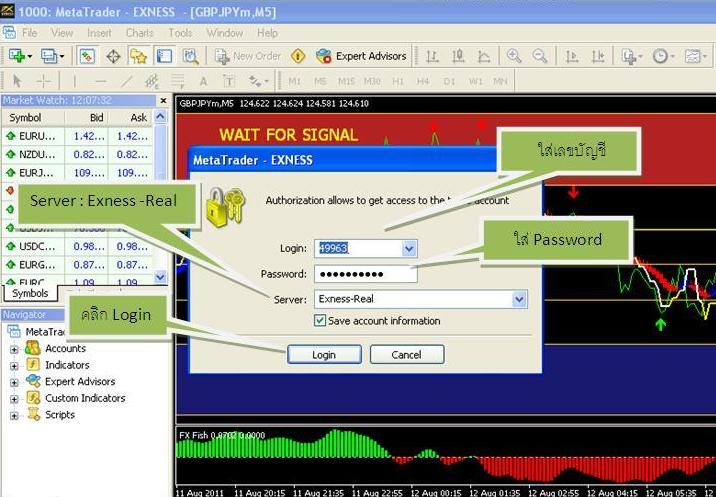
Task: Click the Password input field
Action: coord(366,274)
